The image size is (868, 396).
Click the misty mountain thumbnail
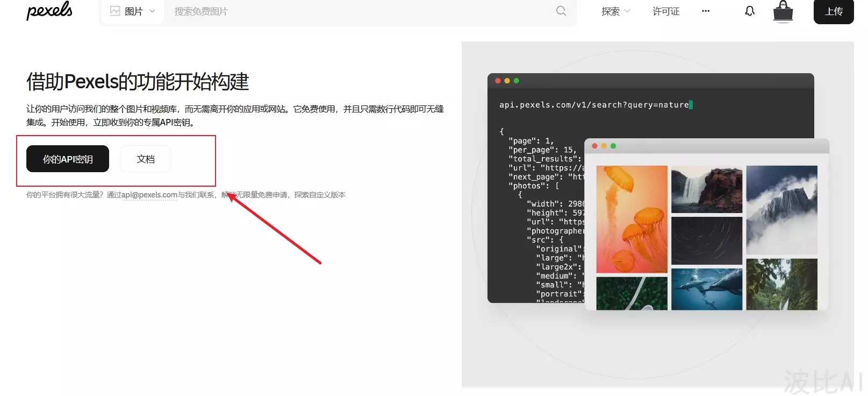point(782,210)
